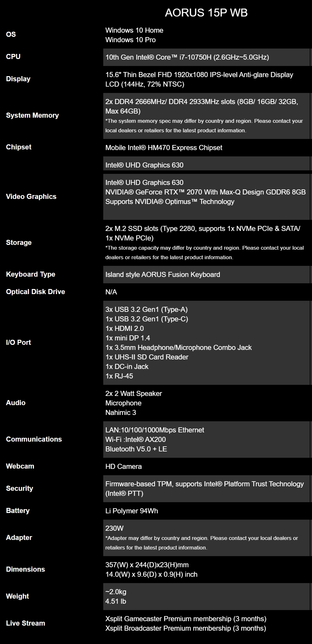Click the 2x 2 Watt Speaker line
Image resolution: width=312 pixels, height=644 pixels.
(x=134, y=394)
